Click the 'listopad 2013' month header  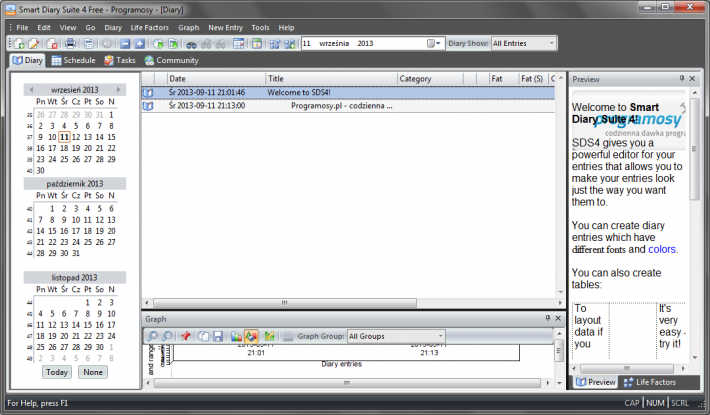[74, 277]
